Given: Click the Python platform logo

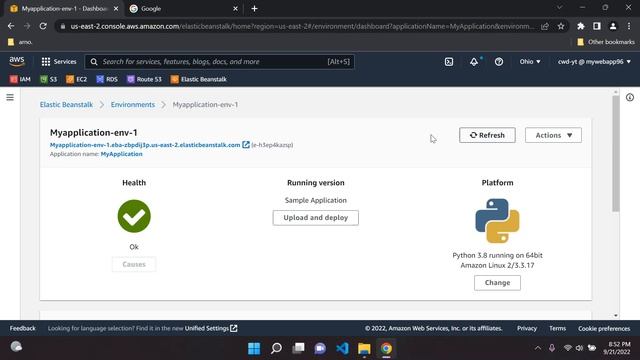Looking at the screenshot, I should (497, 221).
